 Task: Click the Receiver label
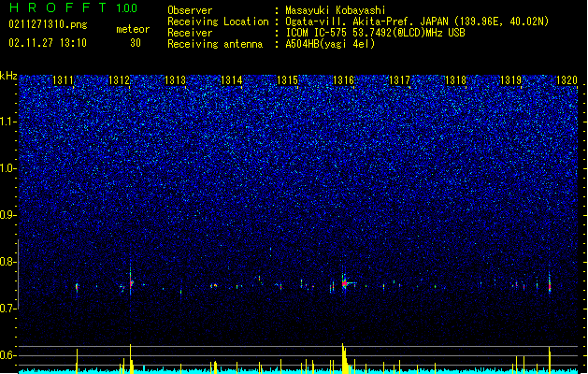click(x=190, y=33)
